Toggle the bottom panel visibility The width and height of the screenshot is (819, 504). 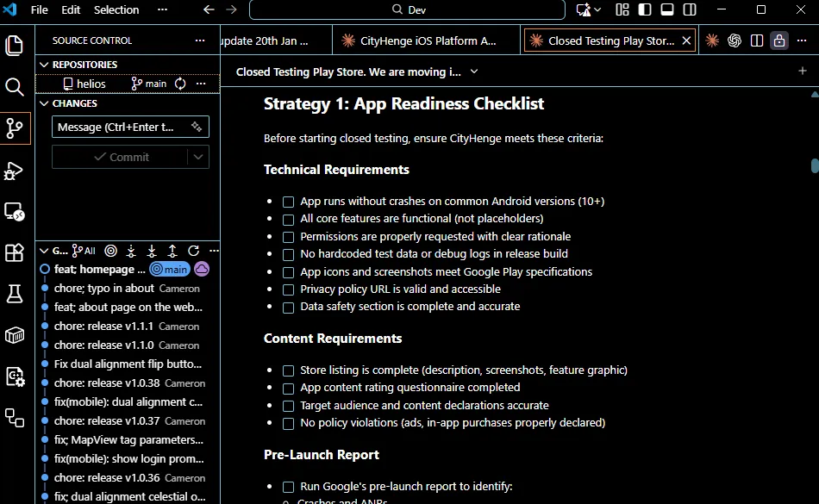pyautogui.click(x=667, y=9)
